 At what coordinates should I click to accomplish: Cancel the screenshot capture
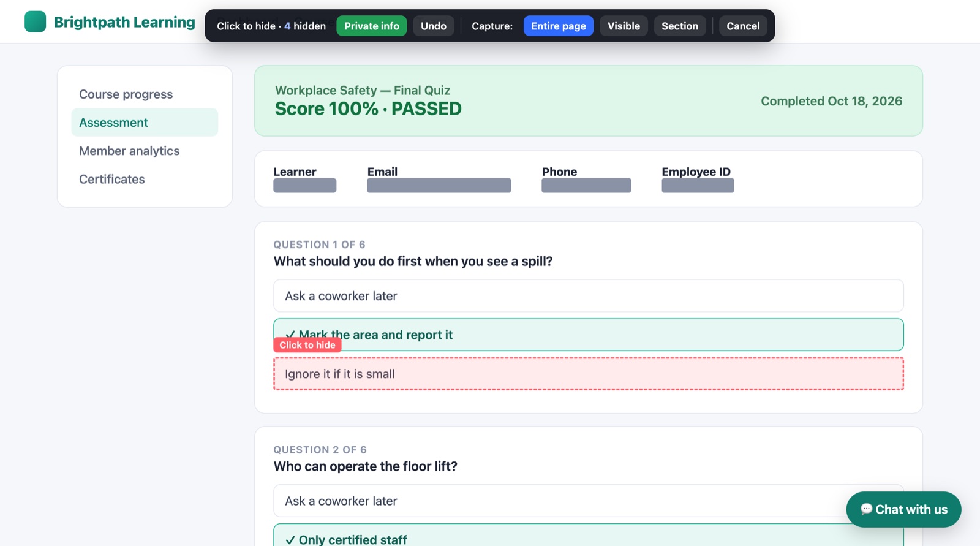tap(743, 26)
